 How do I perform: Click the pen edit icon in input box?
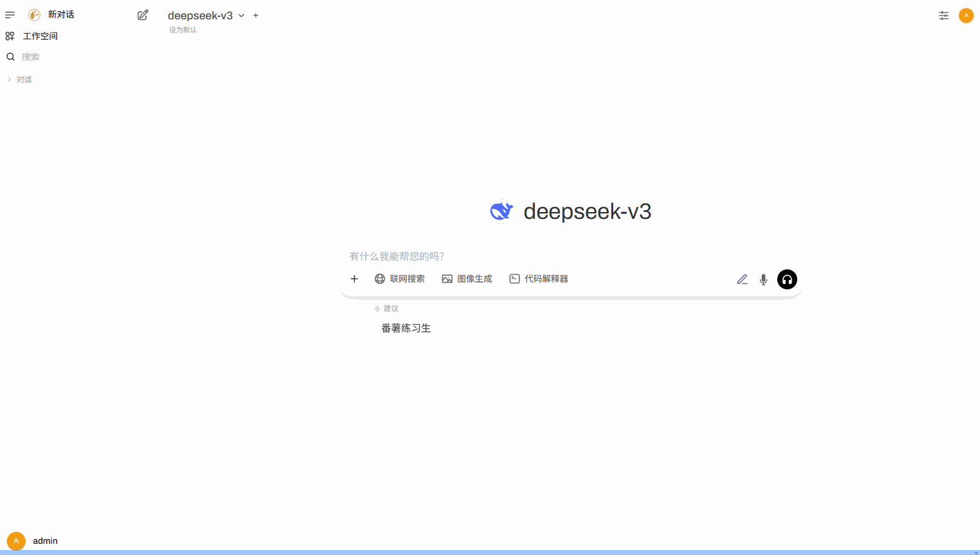point(742,279)
